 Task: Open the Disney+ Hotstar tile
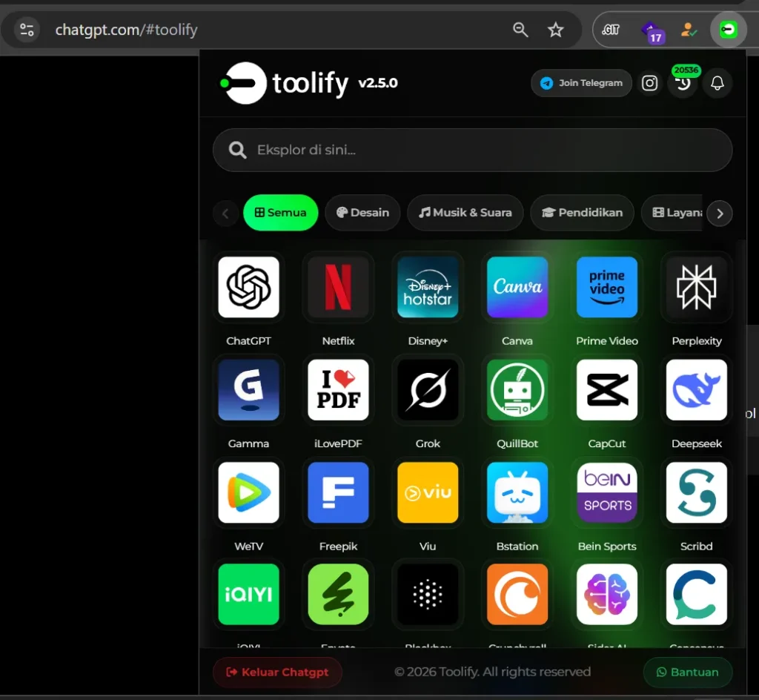[428, 287]
